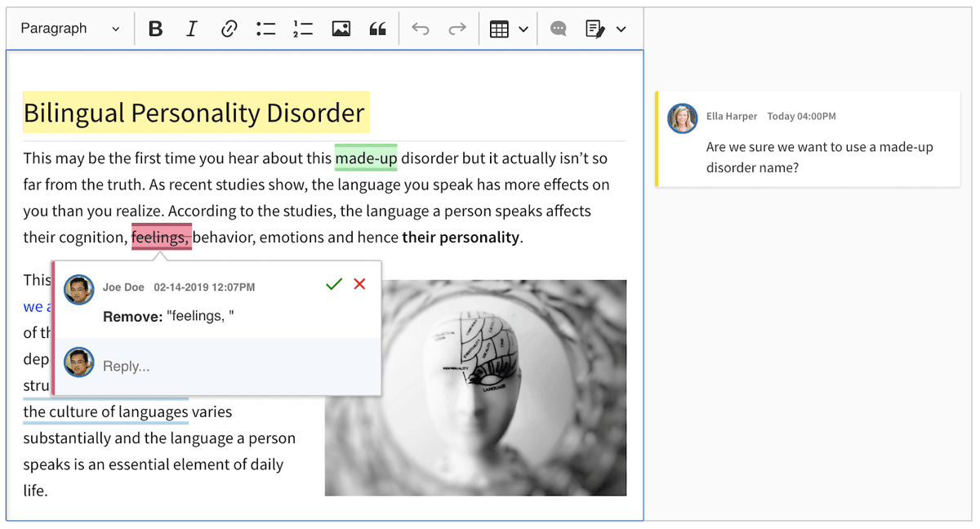
Task: Insert an image from the toolbar
Action: (341, 29)
